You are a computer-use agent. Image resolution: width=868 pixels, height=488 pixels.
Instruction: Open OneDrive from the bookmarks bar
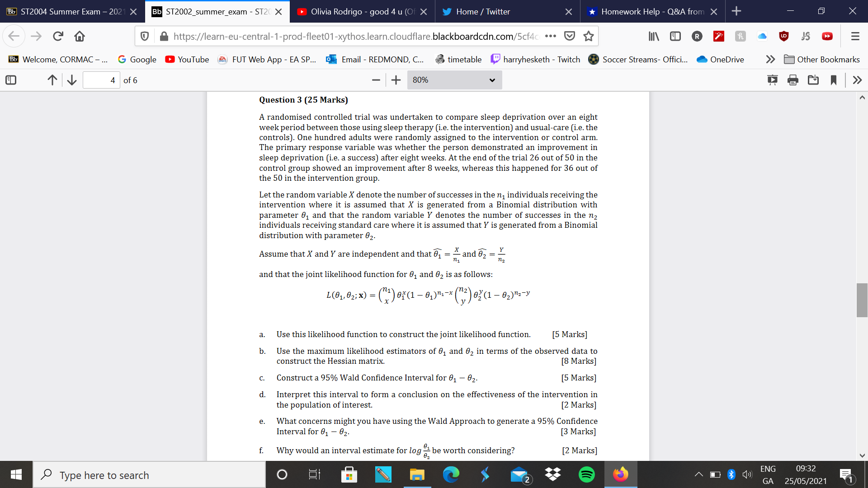coord(720,59)
